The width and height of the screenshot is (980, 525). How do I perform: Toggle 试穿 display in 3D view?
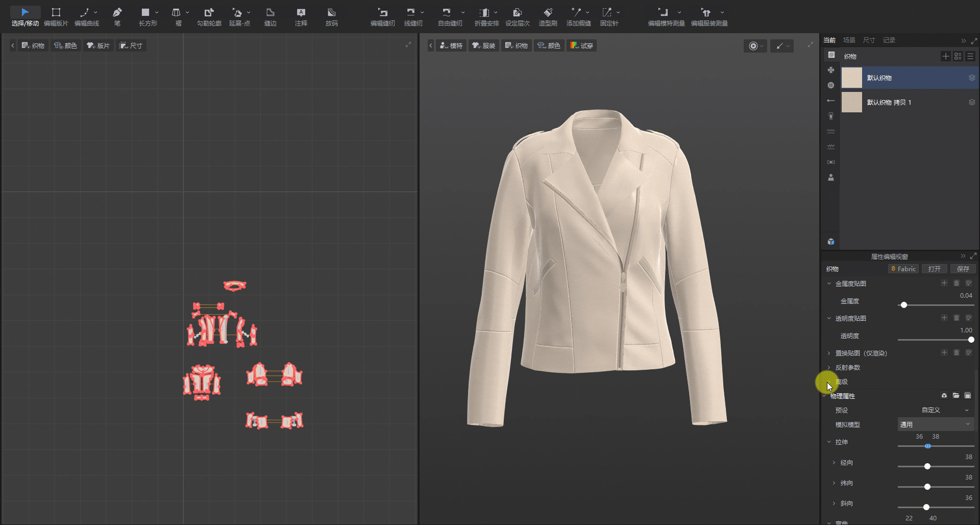(x=582, y=45)
